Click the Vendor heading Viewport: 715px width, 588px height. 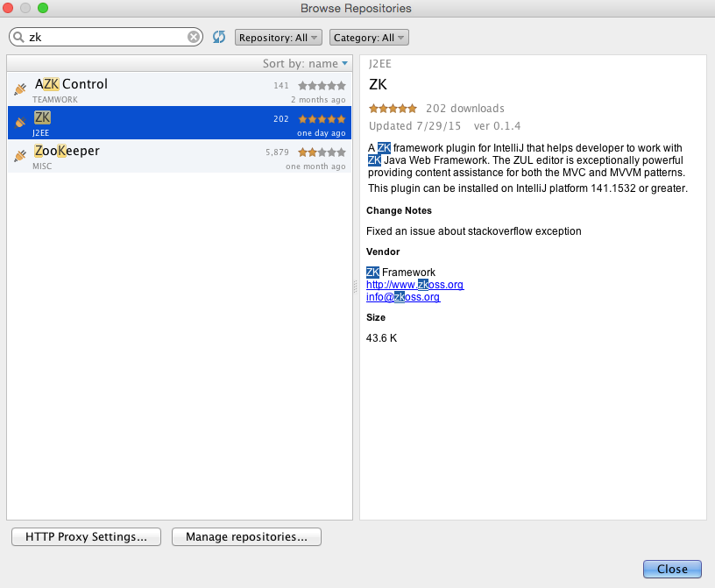(383, 251)
